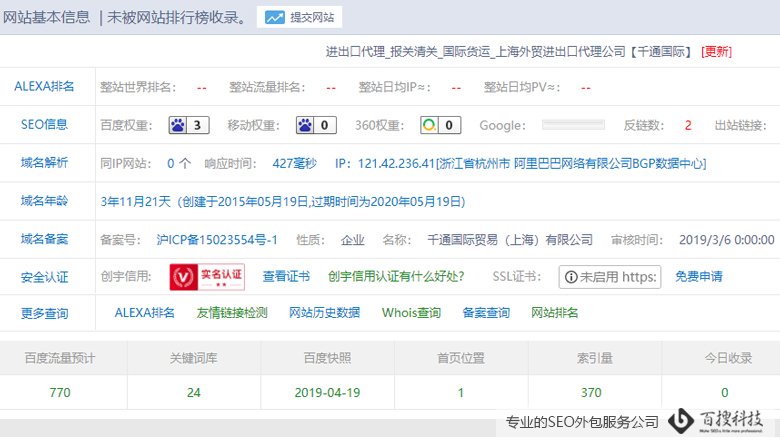Image resolution: width=780 pixels, height=443 pixels.
Task: Click the 未启用 https button
Action: [610, 277]
